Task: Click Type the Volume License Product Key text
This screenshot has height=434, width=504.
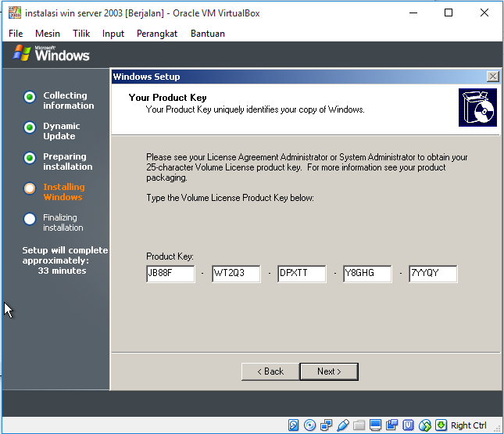Action: tap(230, 198)
